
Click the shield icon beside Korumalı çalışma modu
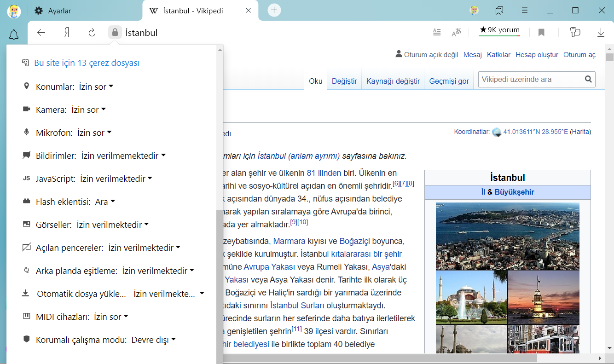click(x=26, y=339)
